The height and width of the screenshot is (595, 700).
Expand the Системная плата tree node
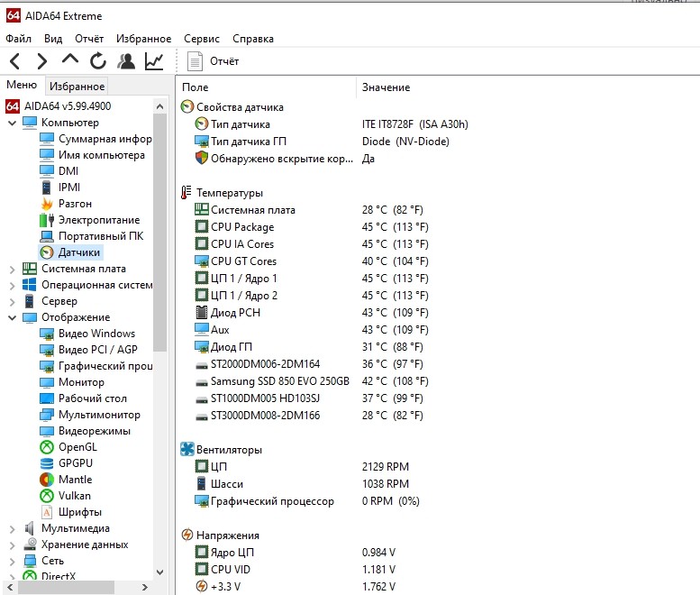[x=12, y=269]
